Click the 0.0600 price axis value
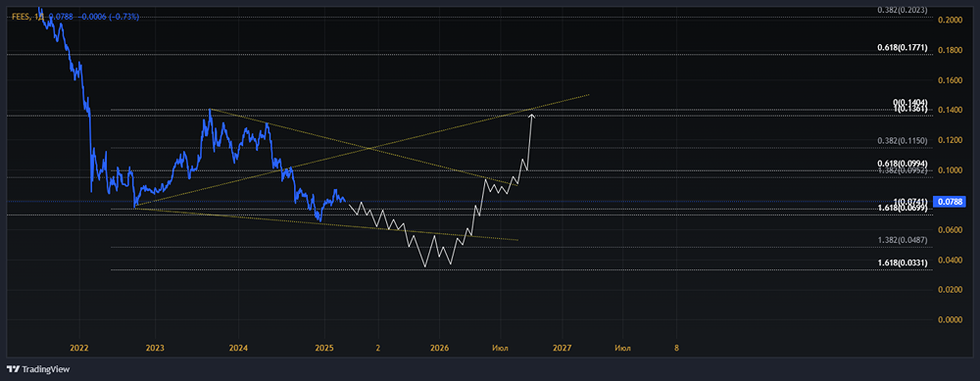Viewport: 980px width, 381px height. tap(949, 230)
